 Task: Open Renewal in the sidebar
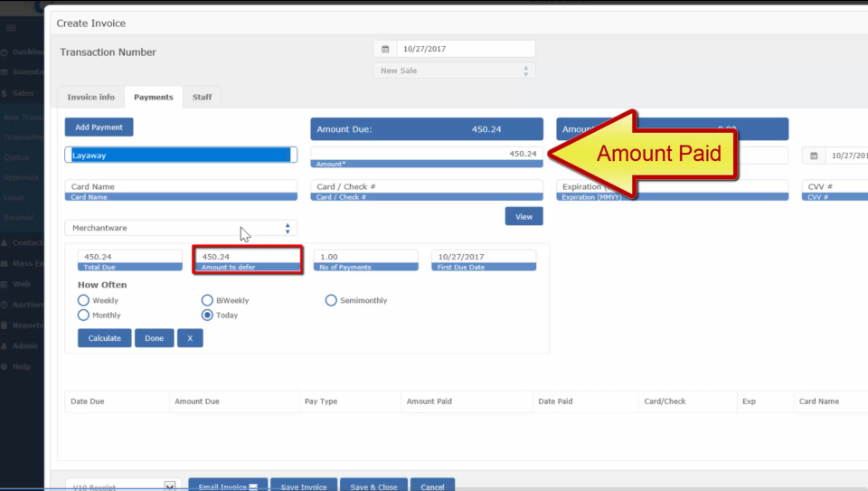pyautogui.click(x=19, y=218)
